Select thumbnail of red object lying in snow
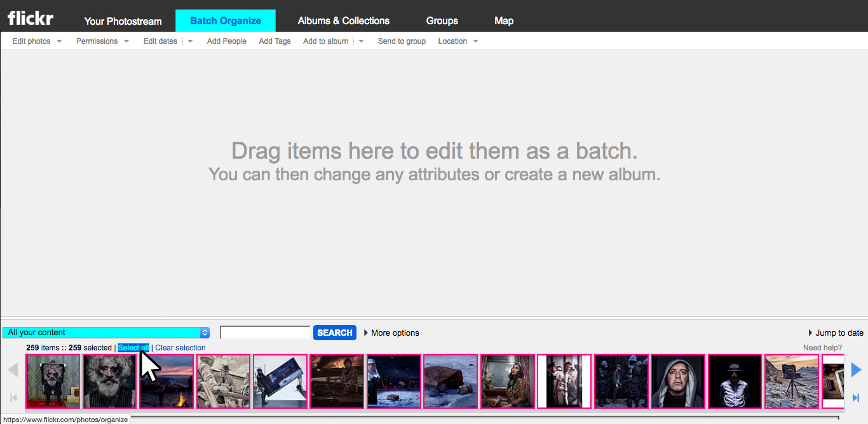 point(451,381)
